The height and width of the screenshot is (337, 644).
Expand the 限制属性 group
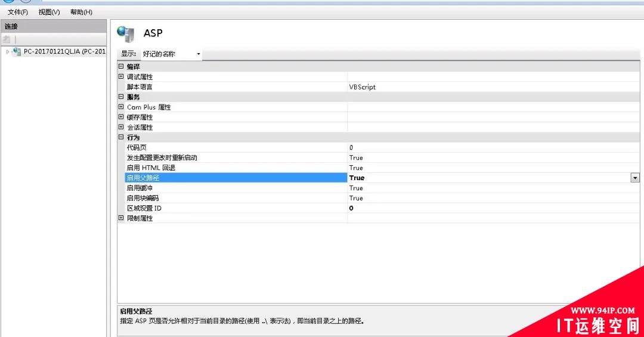point(121,218)
